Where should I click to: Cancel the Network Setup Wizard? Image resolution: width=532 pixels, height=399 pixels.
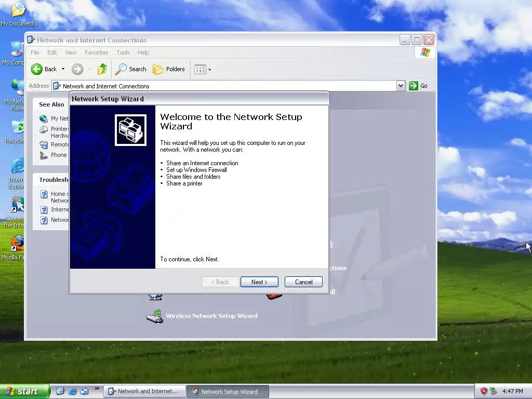point(303,282)
